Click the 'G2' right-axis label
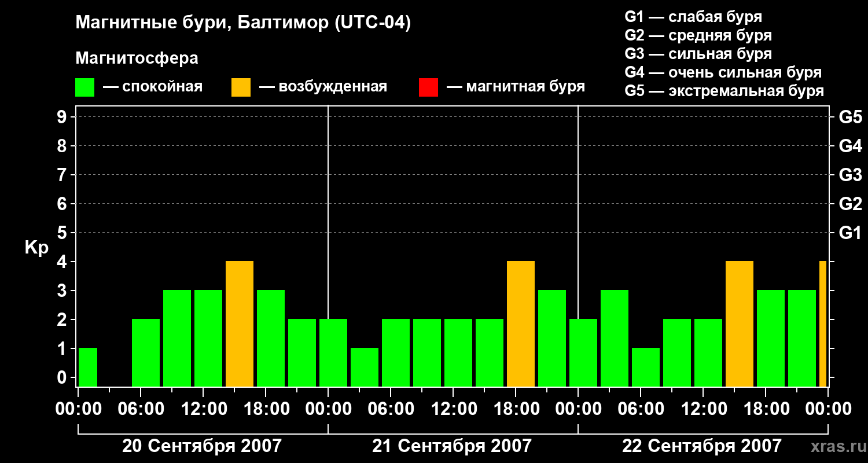The height and width of the screenshot is (463, 868). click(x=850, y=204)
